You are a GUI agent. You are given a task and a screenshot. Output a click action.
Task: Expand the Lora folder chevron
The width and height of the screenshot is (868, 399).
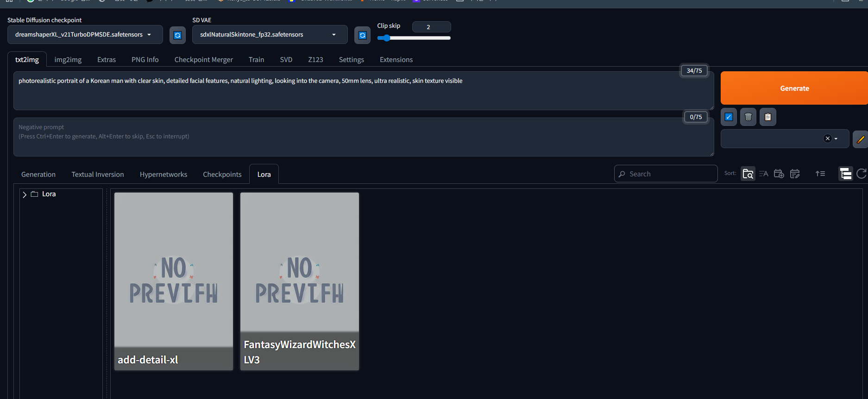pos(25,194)
